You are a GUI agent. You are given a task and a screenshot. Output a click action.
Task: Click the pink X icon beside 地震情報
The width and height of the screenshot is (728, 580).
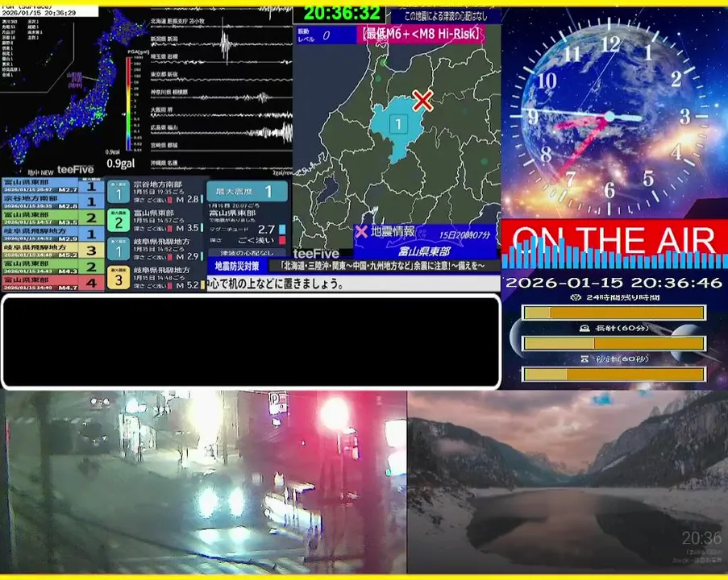point(361,231)
